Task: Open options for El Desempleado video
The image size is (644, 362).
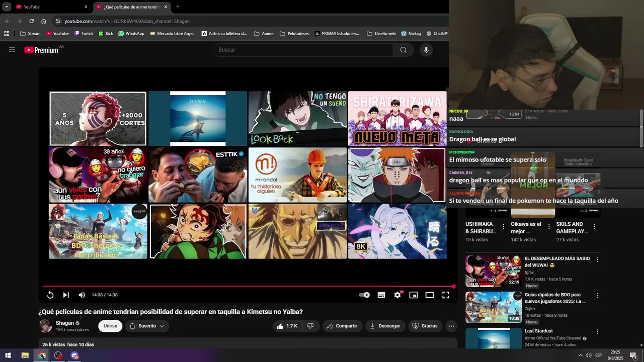Action: [598, 259]
